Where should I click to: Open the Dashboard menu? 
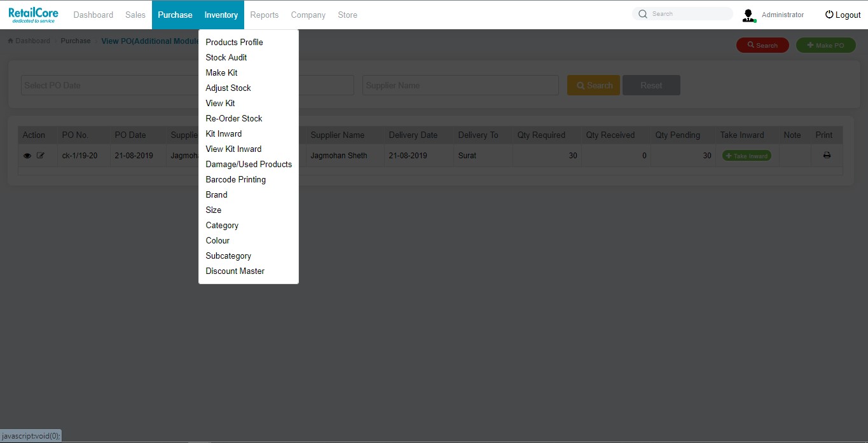point(93,15)
